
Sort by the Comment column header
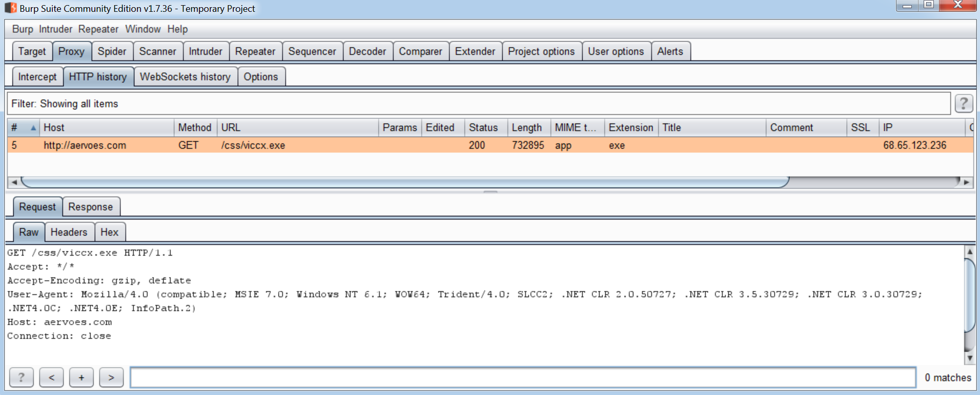(x=806, y=128)
